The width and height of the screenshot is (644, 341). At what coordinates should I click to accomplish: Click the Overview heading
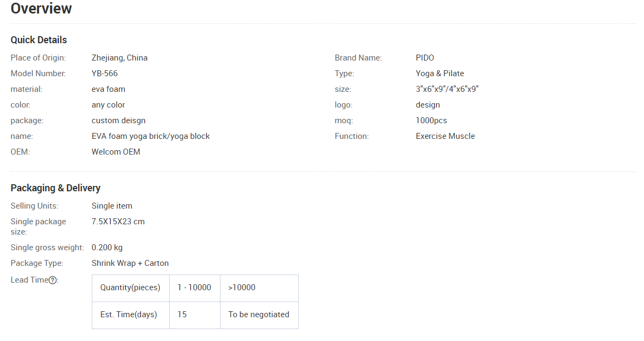[41, 9]
